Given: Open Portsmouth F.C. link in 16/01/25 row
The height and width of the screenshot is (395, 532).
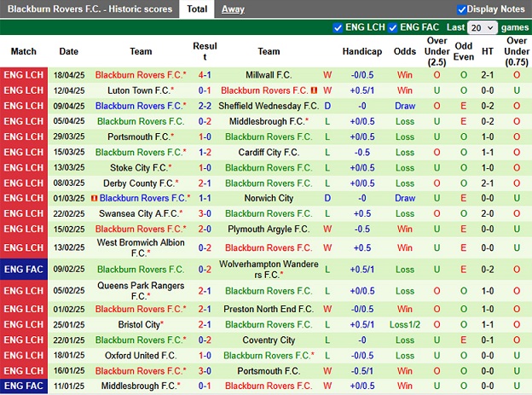Looking at the screenshot, I should pos(269,371).
